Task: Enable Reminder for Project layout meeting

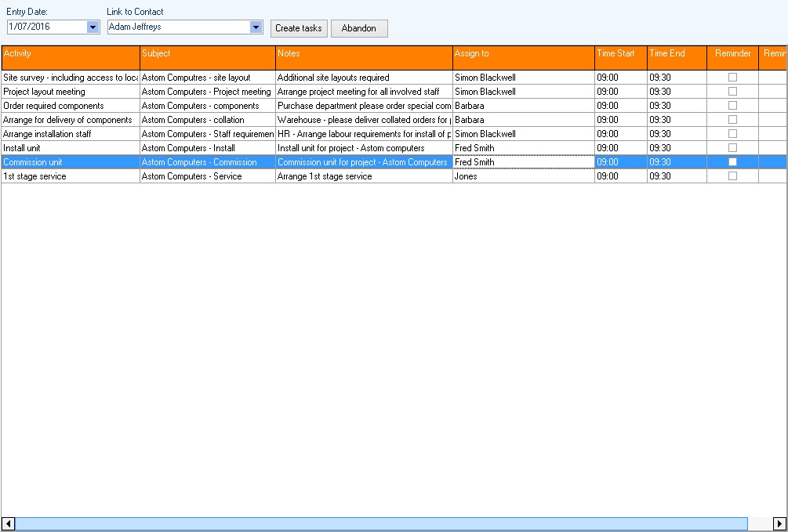Action: pyautogui.click(x=732, y=92)
